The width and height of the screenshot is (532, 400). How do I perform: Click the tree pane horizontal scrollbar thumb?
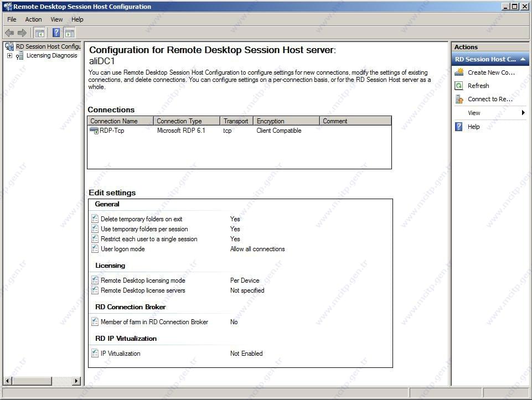32,381
